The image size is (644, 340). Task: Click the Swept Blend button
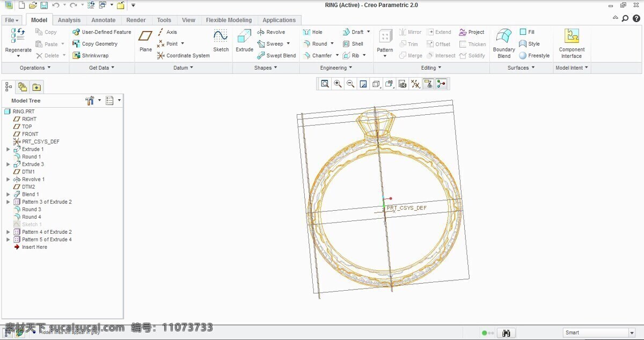(x=276, y=56)
